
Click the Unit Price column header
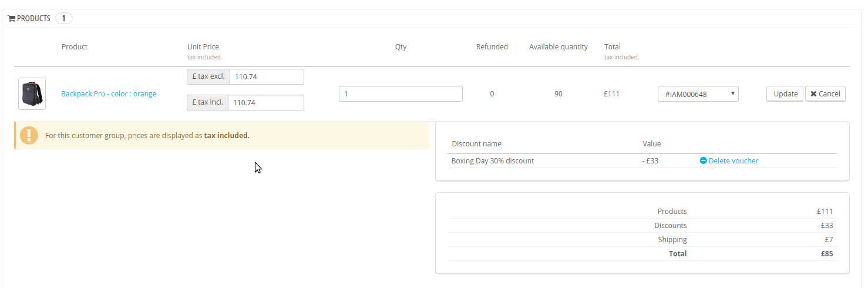click(203, 47)
